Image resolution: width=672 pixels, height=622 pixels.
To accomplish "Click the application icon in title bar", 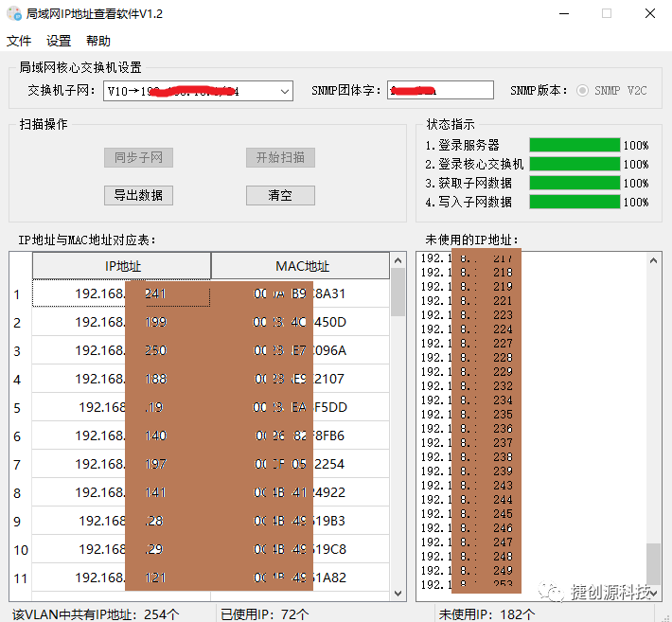I will 14,13.
